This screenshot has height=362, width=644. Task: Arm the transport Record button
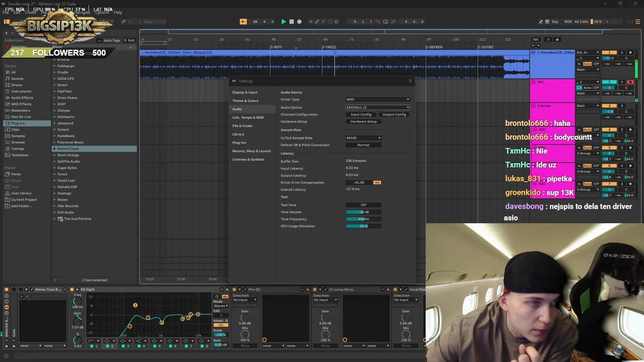coord(299,22)
